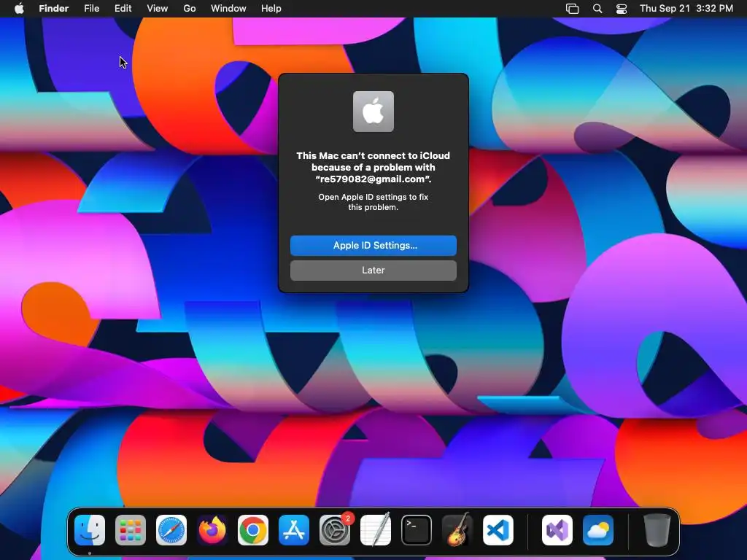The width and height of the screenshot is (747, 560).
Task: Dismiss dialog with Later button
Action: [x=373, y=270]
